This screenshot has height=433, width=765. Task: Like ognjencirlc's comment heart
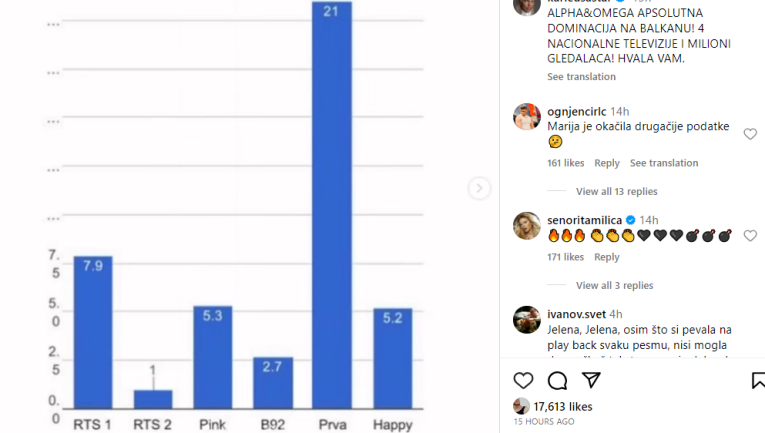click(750, 134)
